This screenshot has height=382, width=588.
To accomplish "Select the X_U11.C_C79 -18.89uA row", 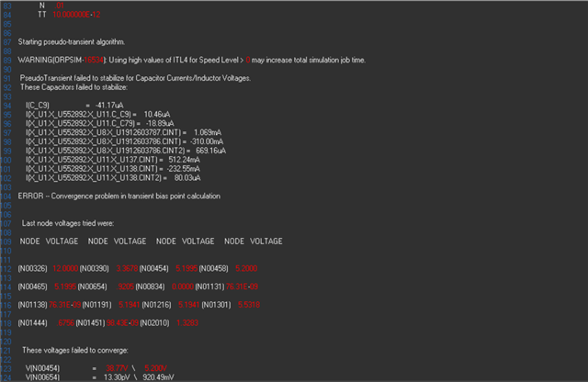I will 100,123.
